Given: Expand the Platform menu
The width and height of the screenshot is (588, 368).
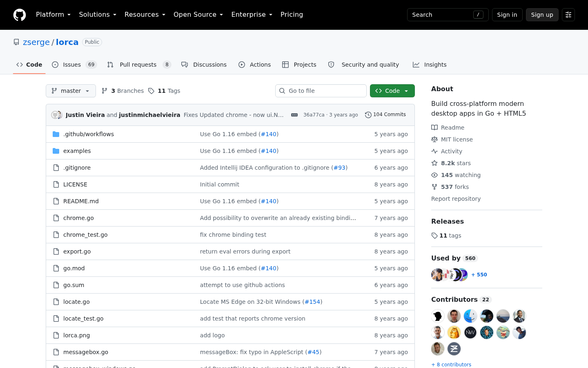Looking at the screenshot, I should [53, 15].
